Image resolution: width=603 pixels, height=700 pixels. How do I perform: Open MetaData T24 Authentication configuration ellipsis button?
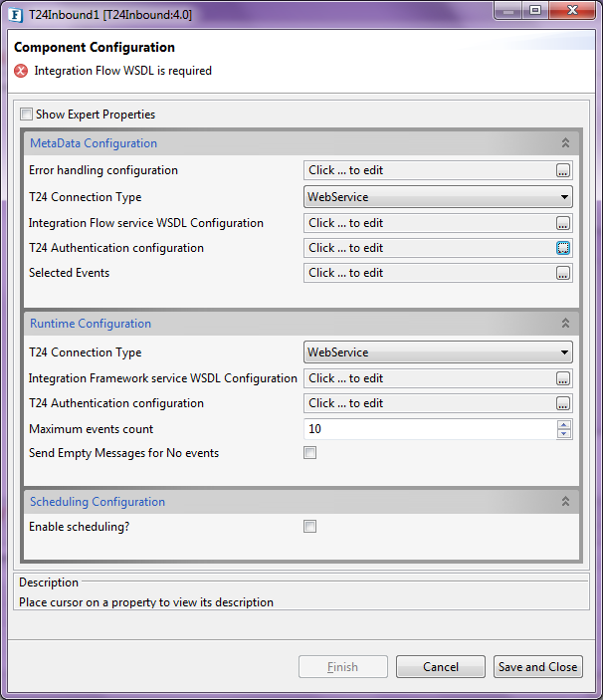pyautogui.click(x=563, y=248)
